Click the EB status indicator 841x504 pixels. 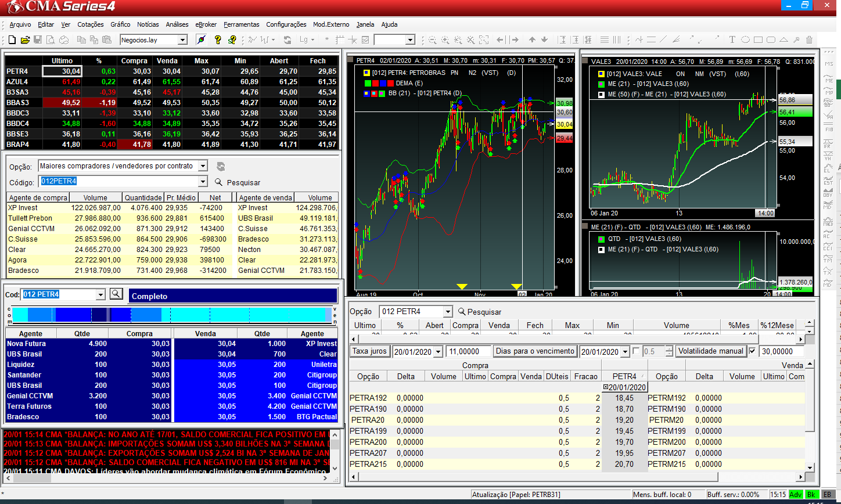coord(827,494)
